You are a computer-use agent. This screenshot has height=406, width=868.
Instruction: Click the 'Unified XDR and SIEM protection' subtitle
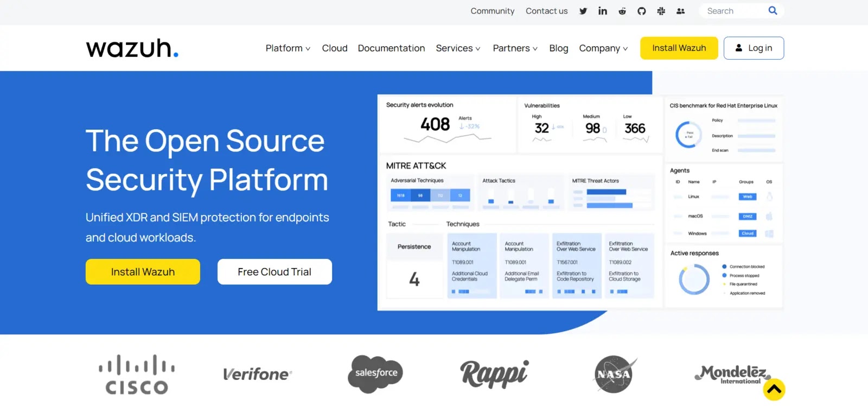coord(207,227)
